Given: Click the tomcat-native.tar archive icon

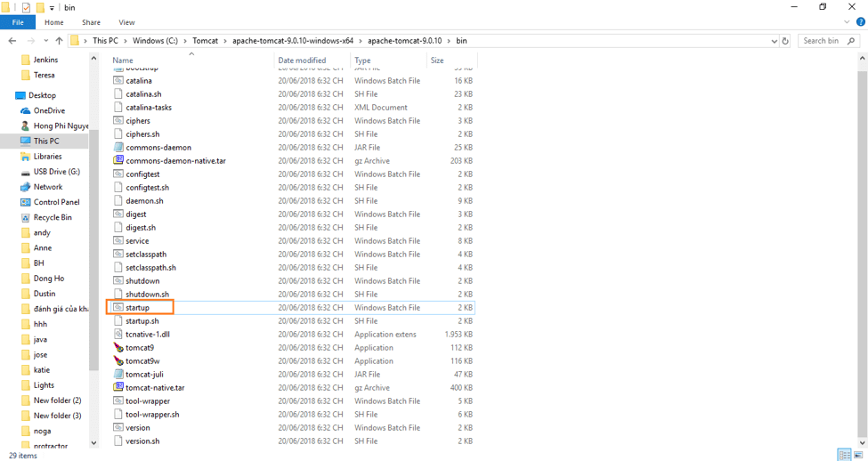Looking at the screenshot, I should (x=118, y=387).
